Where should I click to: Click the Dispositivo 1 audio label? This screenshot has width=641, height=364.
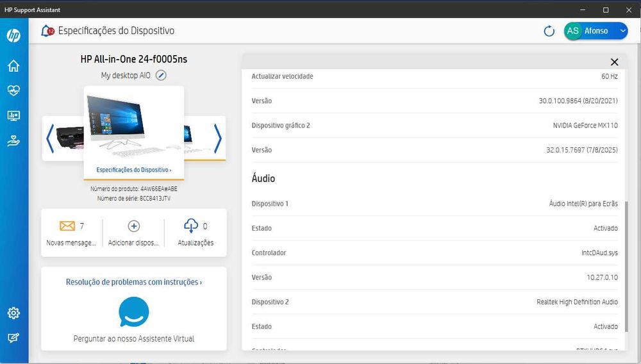click(270, 203)
